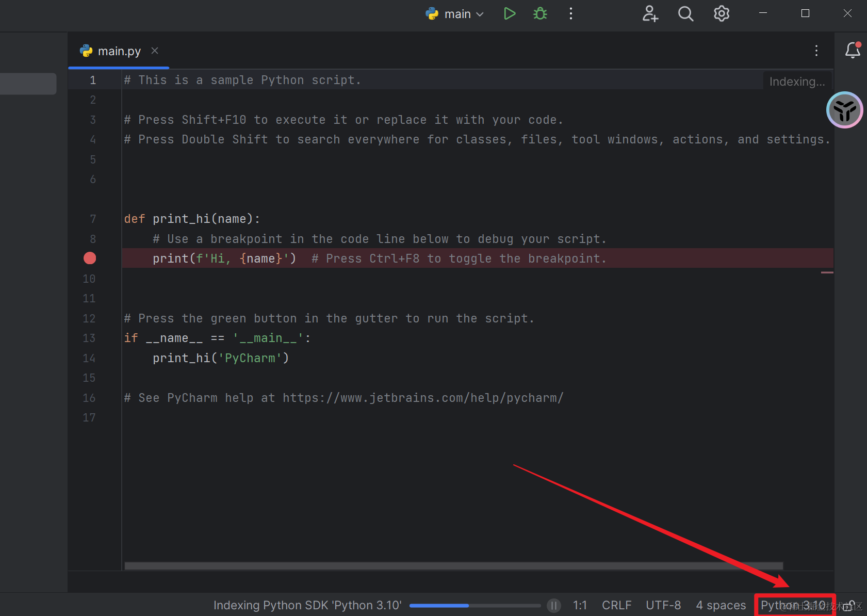This screenshot has width=867, height=616.
Task: Click the jetbrains.com help URL in comment
Action: tap(423, 398)
